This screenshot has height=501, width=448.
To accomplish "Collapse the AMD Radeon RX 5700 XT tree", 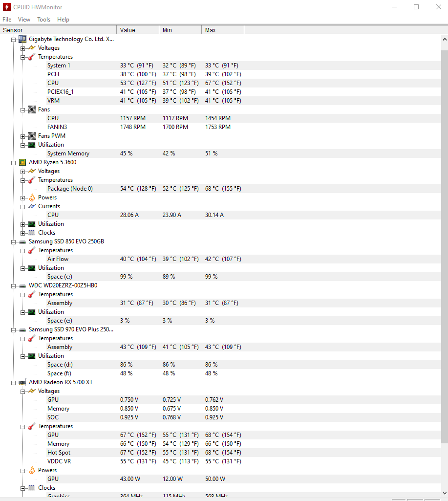I will point(14,382).
